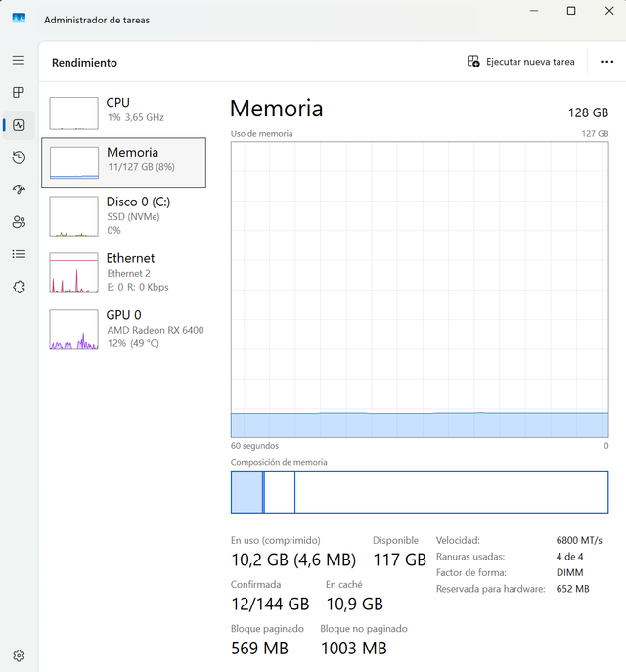Open the App history icon
626x672 pixels.
click(x=19, y=157)
